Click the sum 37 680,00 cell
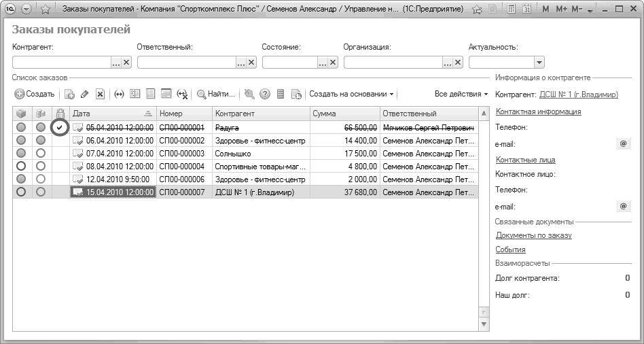 (345, 192)
